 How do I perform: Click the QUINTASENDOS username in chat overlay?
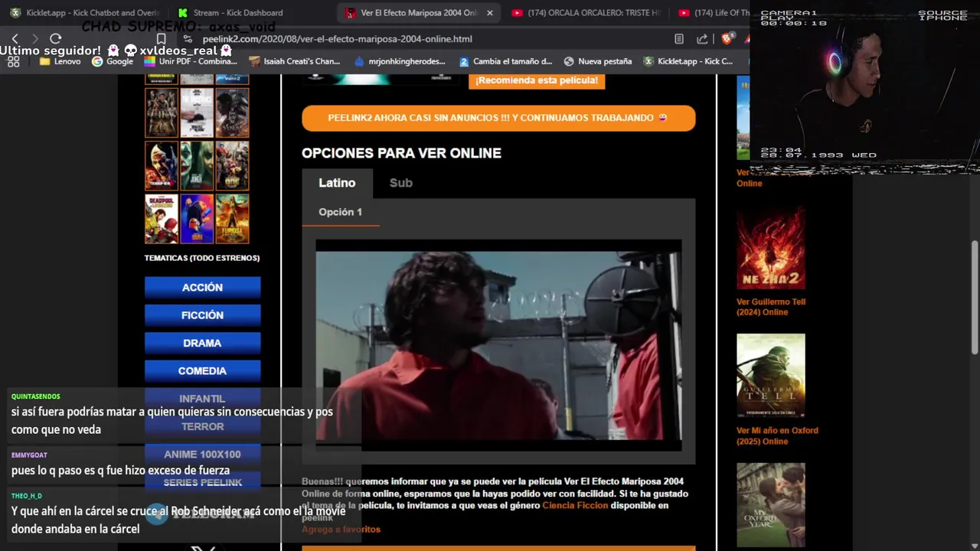[x=35, y=396]
